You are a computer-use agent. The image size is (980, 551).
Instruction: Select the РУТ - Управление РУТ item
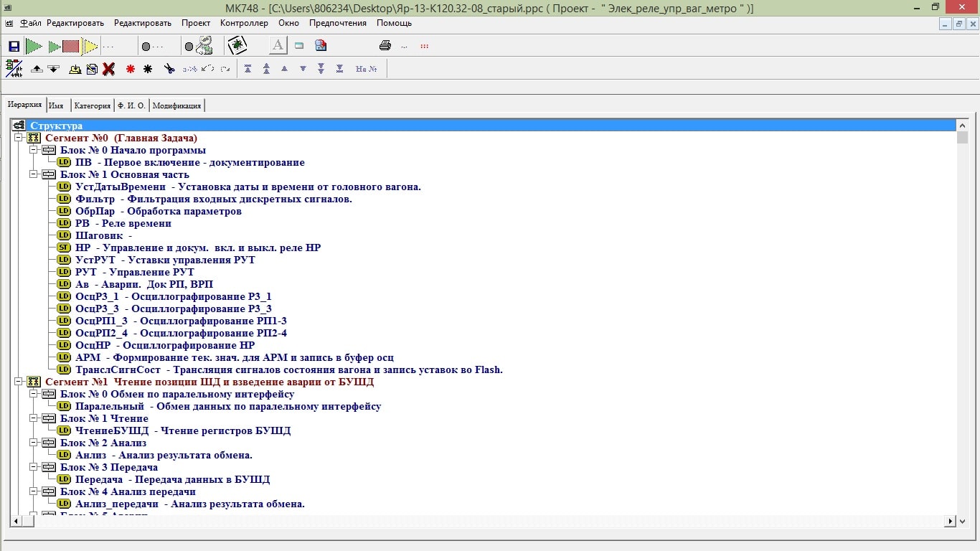[134, 272]
